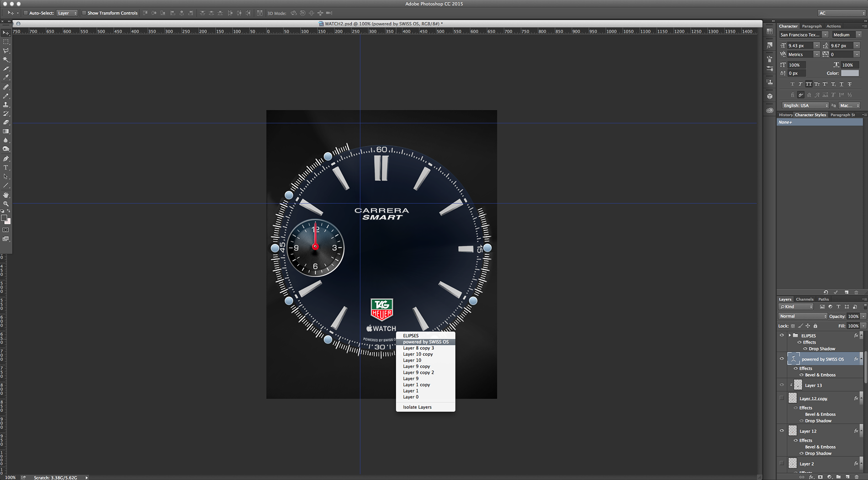
Task: Enable the Auto-Select checkbox
Action: [26, 13]
